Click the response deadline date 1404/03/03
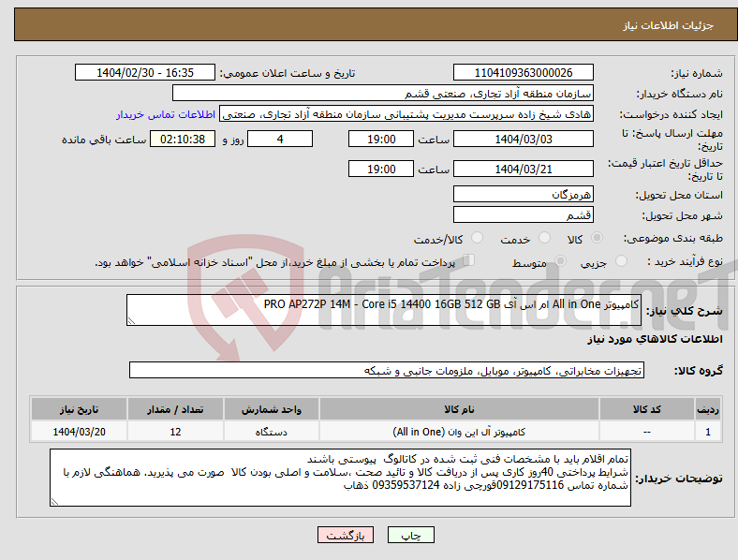Screen dimensions: 738x560 523,139
